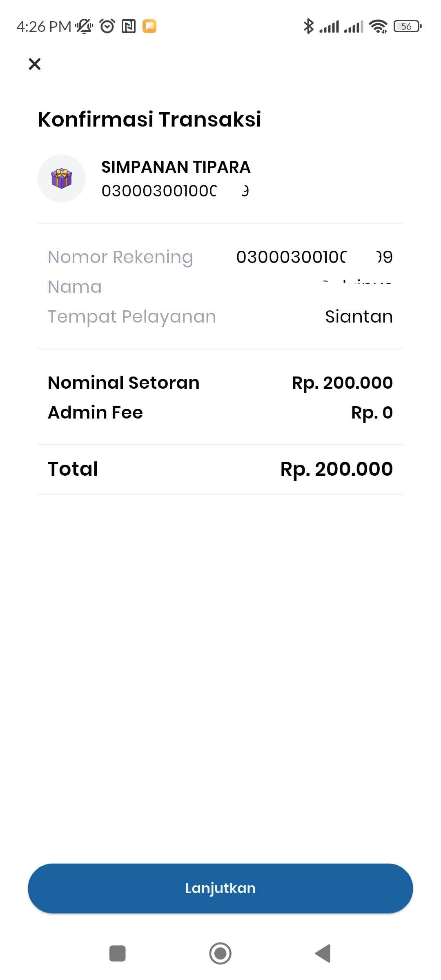The image size is (441, 980).
Task: Tap the Bluetooth status icon
Action: click(x=308, y=26)
